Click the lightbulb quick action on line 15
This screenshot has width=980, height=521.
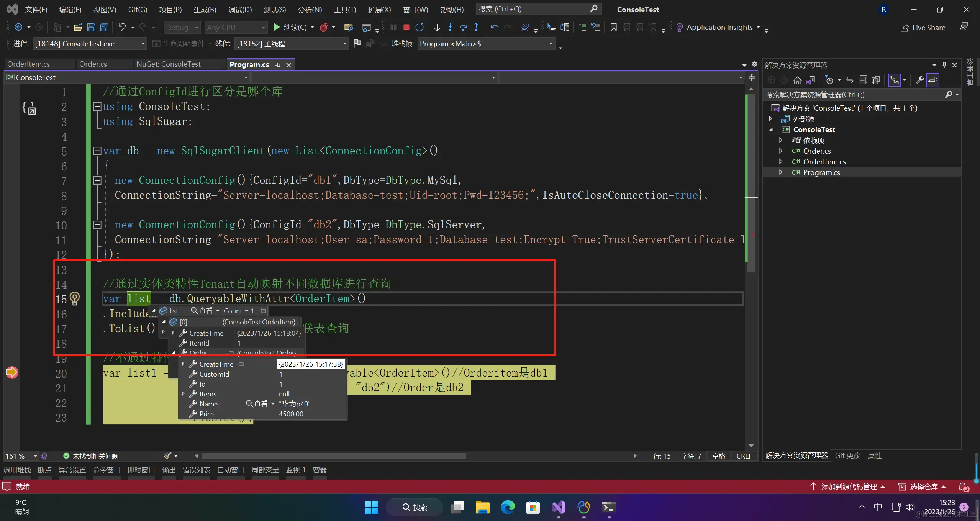tap(75, 298)
